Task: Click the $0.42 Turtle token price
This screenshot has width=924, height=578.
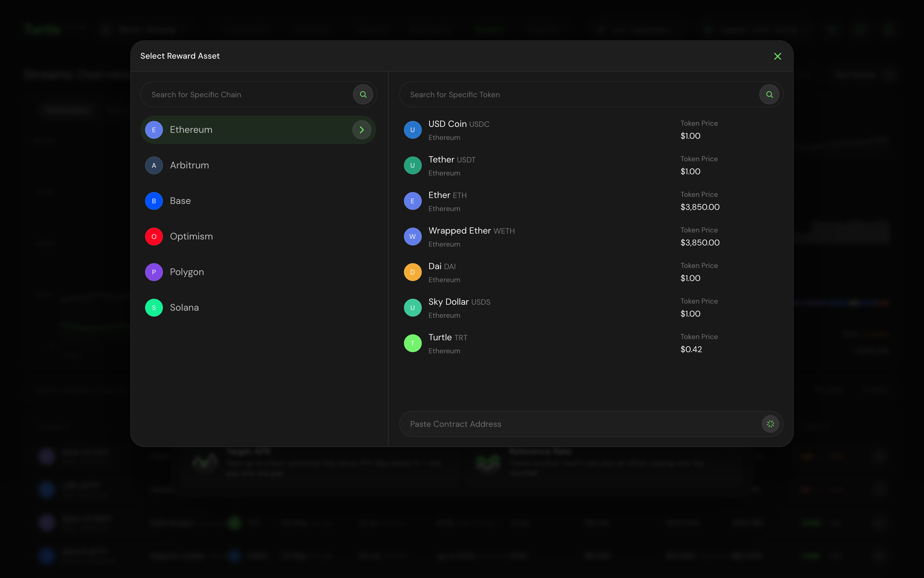Action: pyautogui.click(x=691, y=349)
